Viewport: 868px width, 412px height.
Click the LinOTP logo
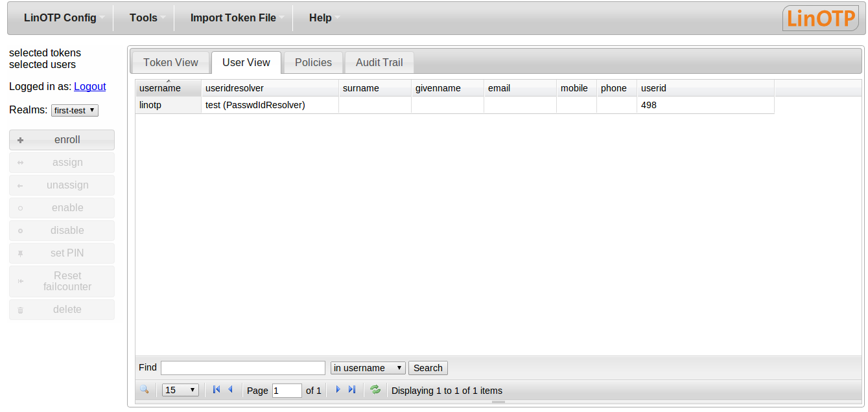820,18
